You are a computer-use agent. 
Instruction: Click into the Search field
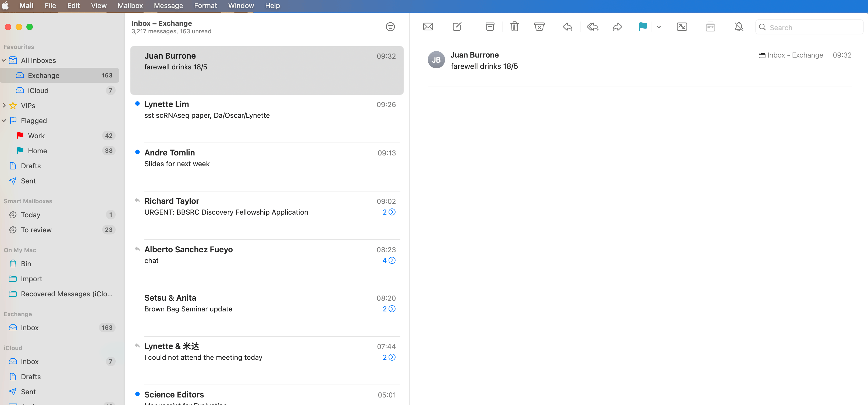coord(809,27)
